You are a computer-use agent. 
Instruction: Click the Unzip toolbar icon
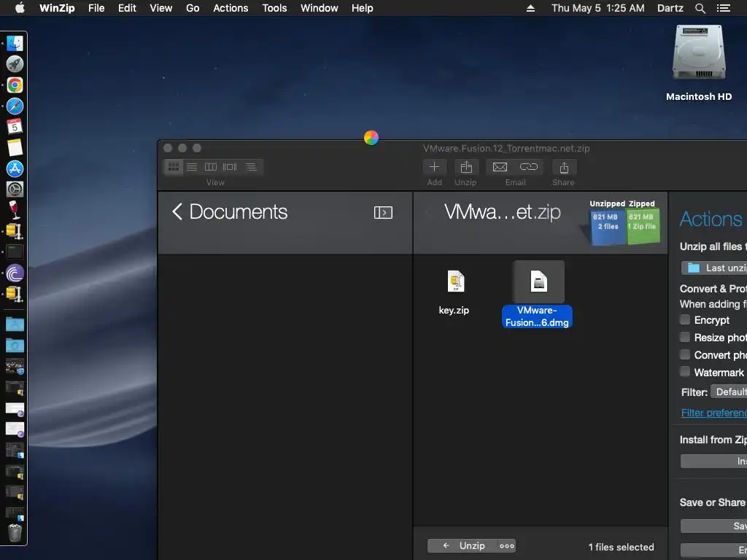pos(466,167)
